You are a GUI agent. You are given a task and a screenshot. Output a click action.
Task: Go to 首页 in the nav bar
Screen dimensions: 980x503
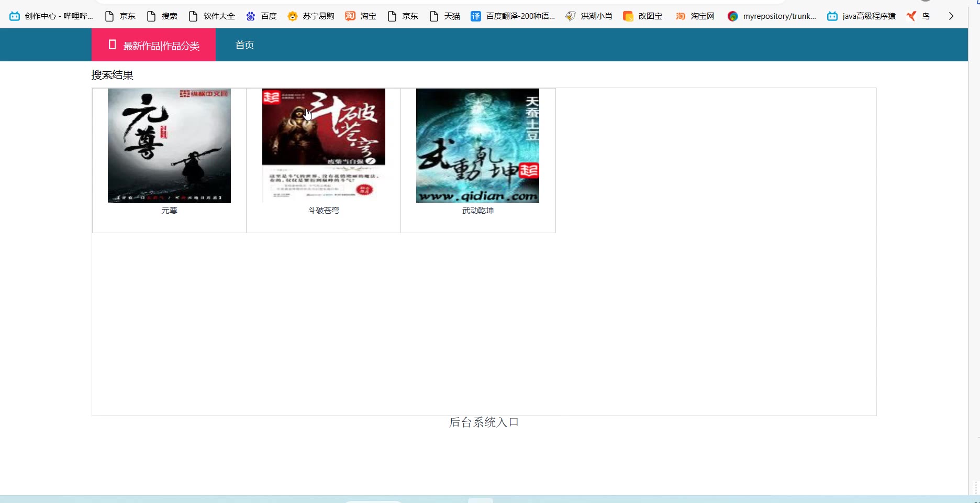pos(244,45)
